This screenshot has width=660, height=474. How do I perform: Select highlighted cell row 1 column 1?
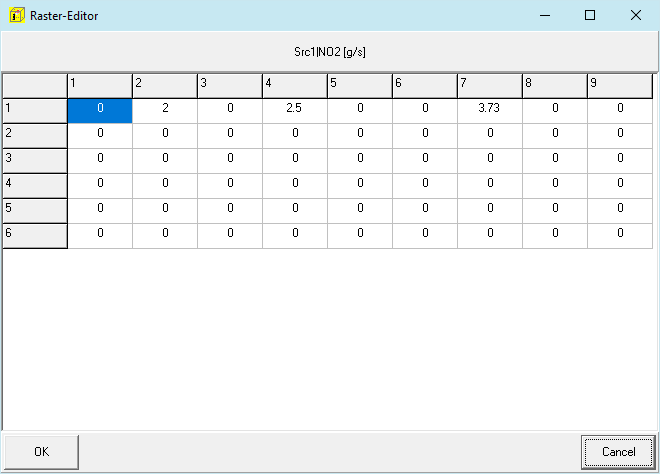pyautogui.click(x=100, y=111)
